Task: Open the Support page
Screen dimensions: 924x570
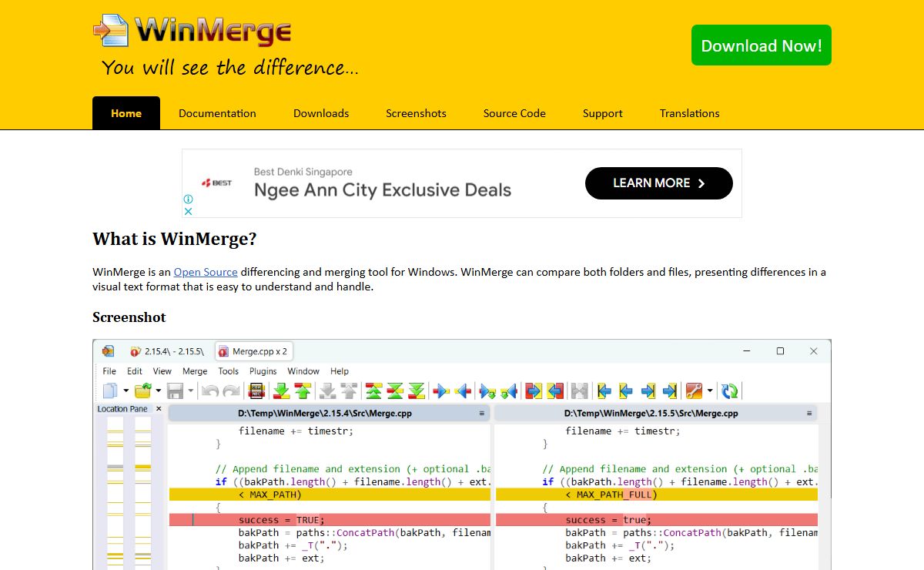Action: (x=602, y=113)
